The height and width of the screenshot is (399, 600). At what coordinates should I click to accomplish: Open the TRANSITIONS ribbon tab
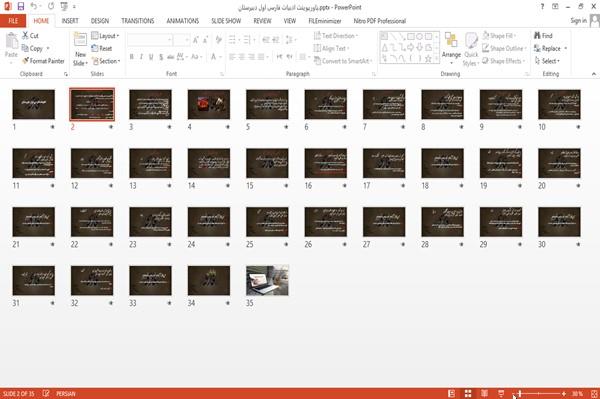click(138, 21)
